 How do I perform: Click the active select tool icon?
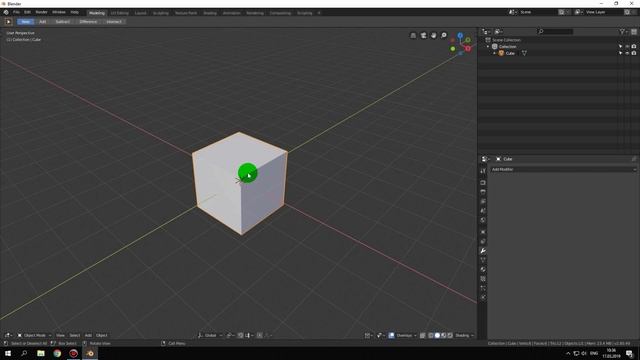point(8,22)
